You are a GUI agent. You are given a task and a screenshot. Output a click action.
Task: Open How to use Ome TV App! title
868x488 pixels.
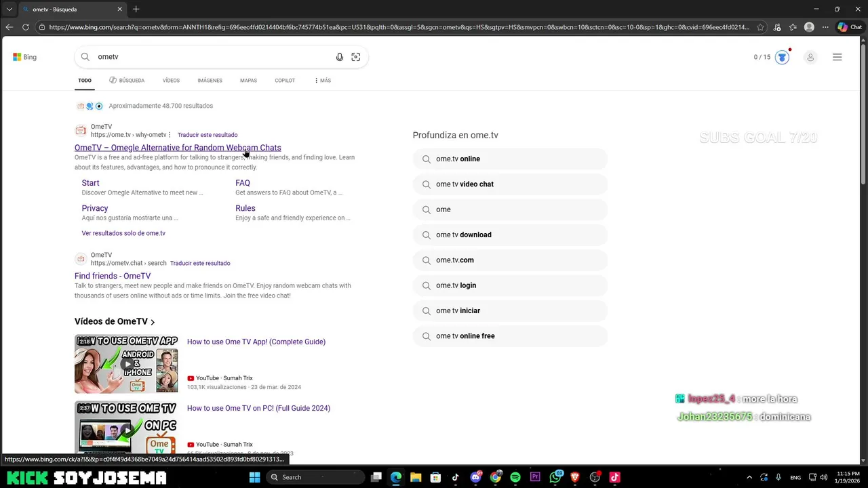click(x=256, y=342)
